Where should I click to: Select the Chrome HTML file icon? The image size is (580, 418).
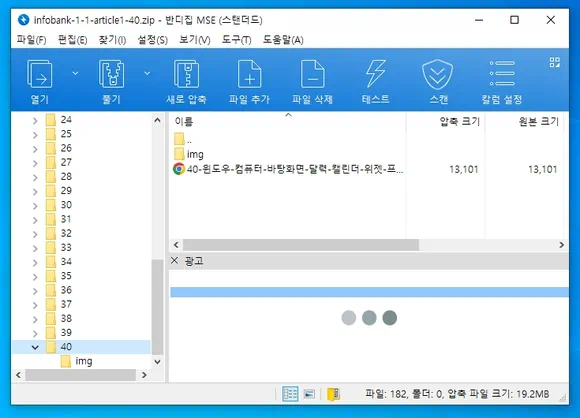[x=179, y=169]
